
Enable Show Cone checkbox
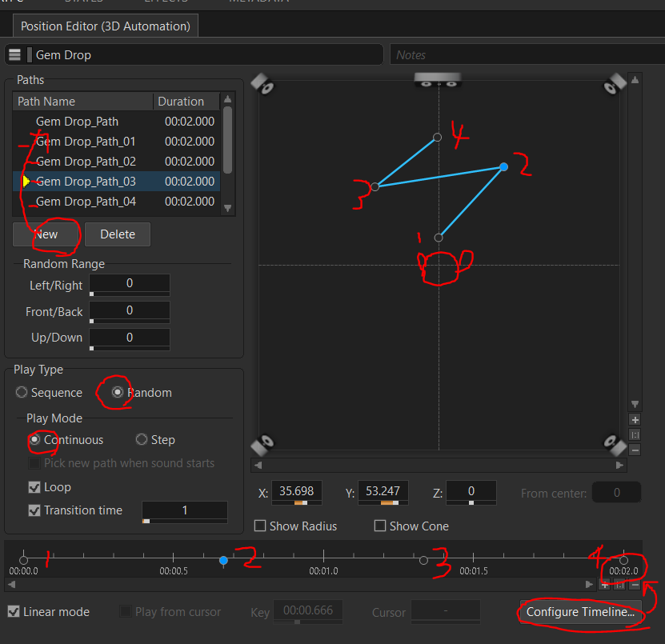click(380, 526)
